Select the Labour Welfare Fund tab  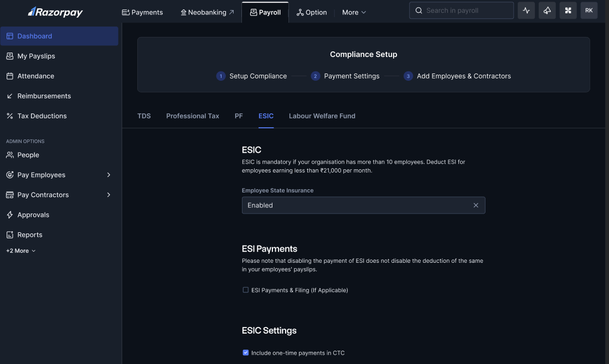(322, 116)
